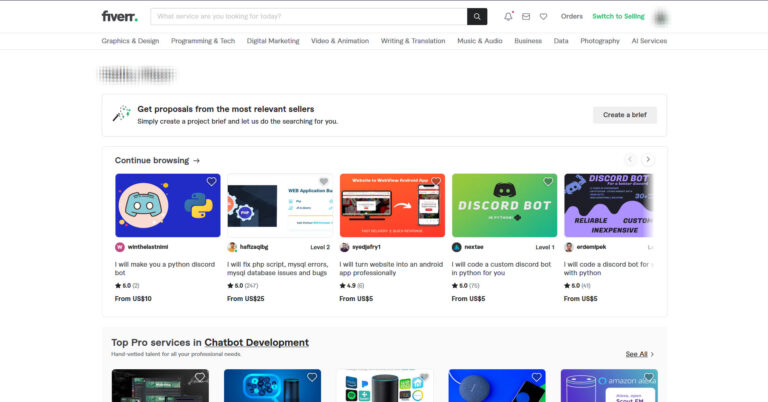Click Switch to Selling
Viewport: 768px width, 402px height.
pyautogui.click(x=618, y=16)
